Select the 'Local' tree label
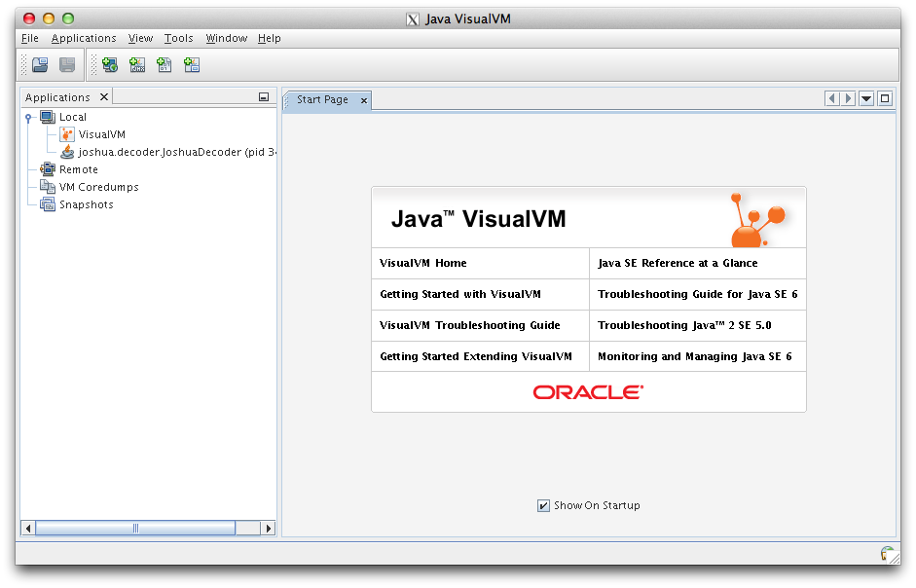916x588 pixels. (x=72, y=118)
